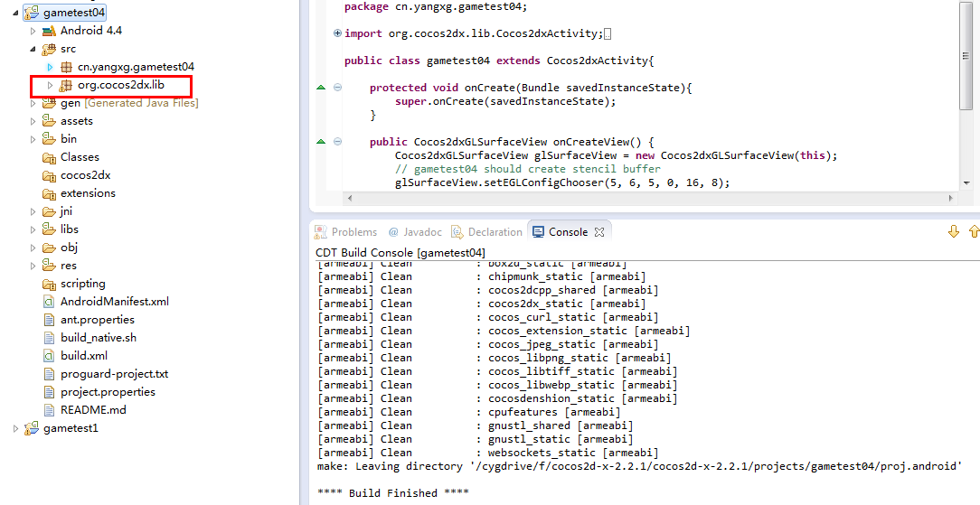Click the editor scroll down arrow
The height and width of the screenshot is (505, 980).
click(966, 183)
